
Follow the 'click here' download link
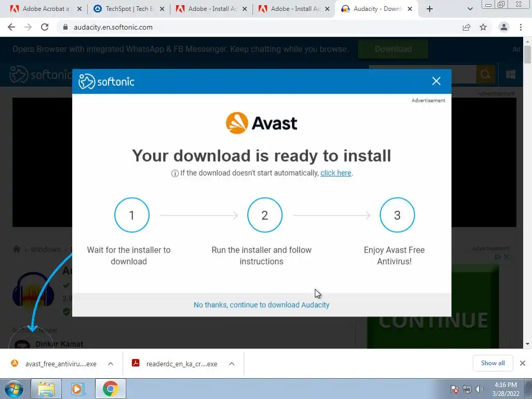(336, 173)
